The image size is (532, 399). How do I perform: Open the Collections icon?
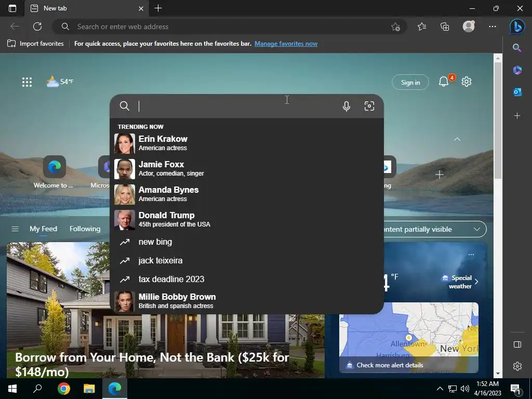[x=445, y=26]
